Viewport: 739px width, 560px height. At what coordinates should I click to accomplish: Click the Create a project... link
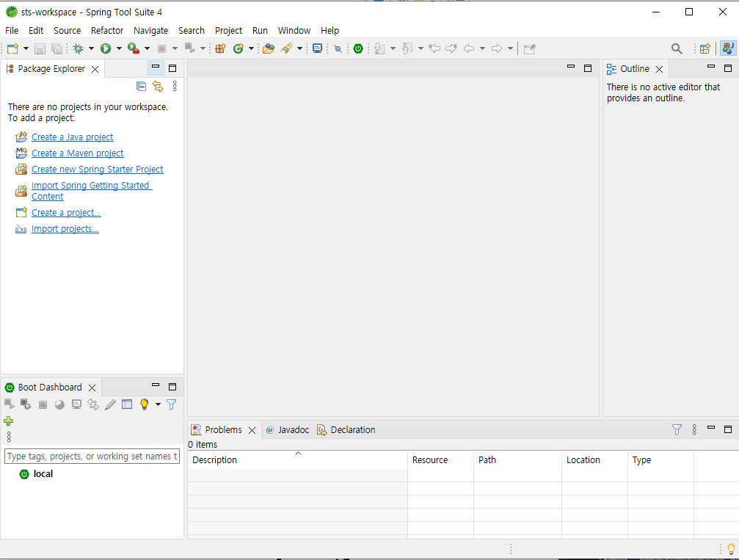(66, 213)
